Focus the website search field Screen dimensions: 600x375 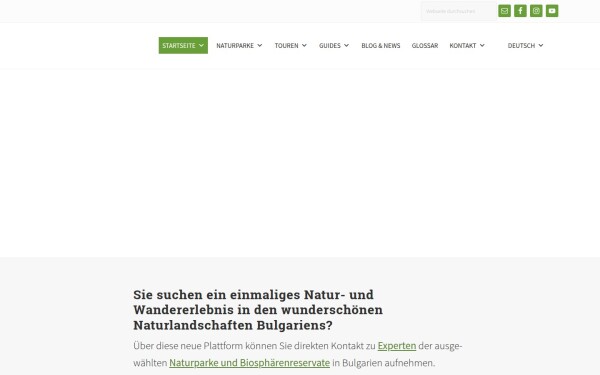pyautogui.click(x=459, y=11)
